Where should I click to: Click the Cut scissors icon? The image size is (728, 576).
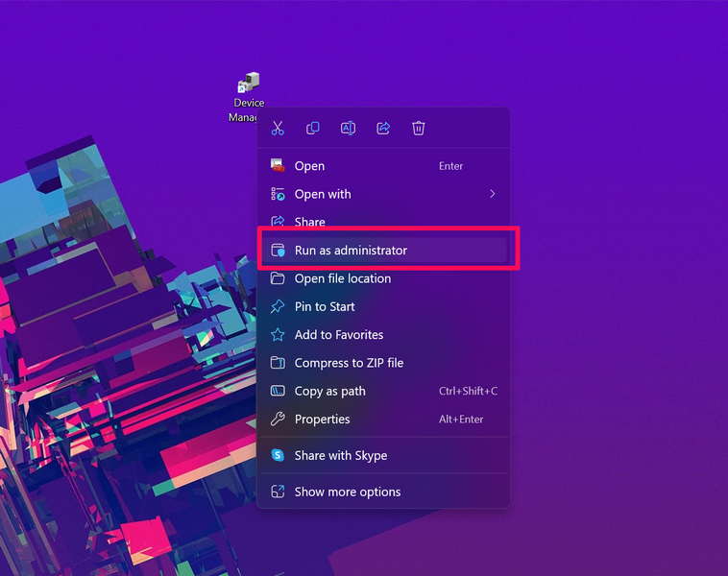pyautogui.click(x=278, y=129)
